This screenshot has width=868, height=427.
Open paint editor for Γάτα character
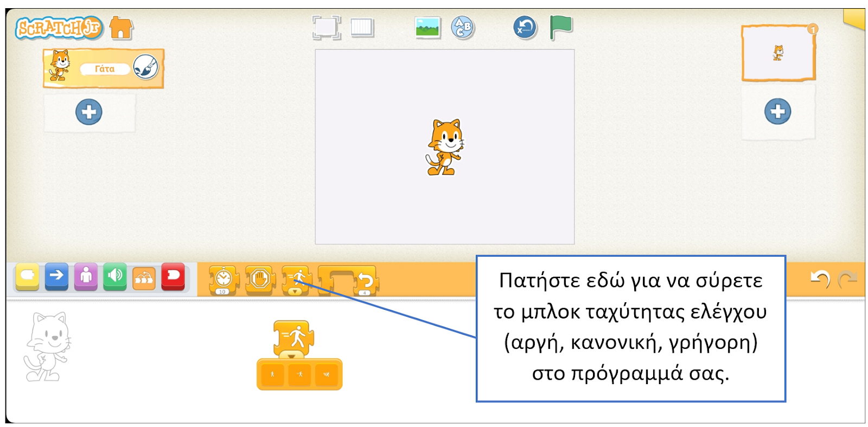point(146,68)
